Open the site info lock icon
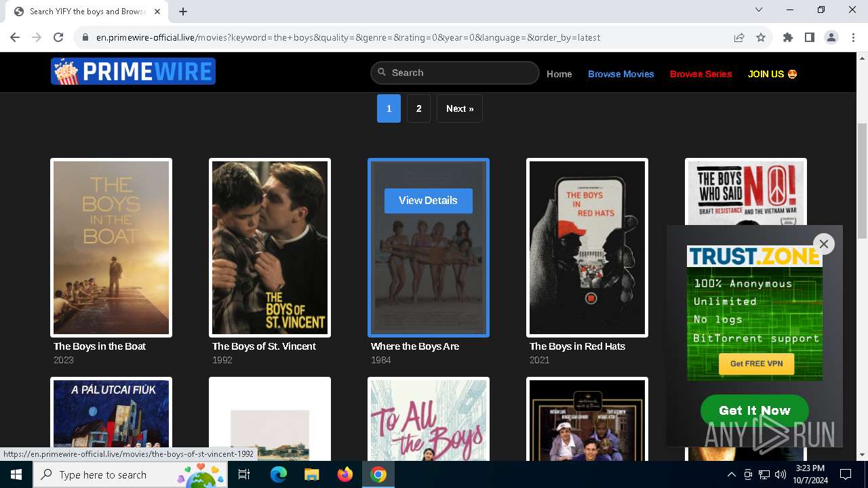868x488 pixels. 85,37
